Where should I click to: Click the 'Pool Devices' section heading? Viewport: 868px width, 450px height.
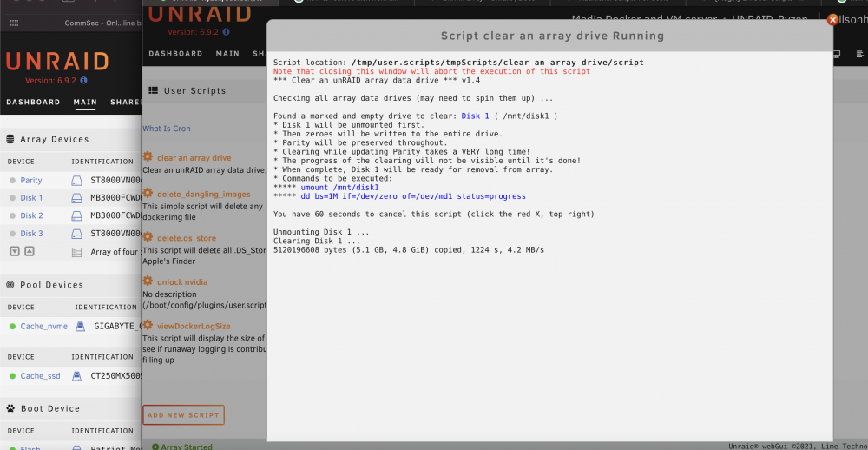click(x=52, y=285)
